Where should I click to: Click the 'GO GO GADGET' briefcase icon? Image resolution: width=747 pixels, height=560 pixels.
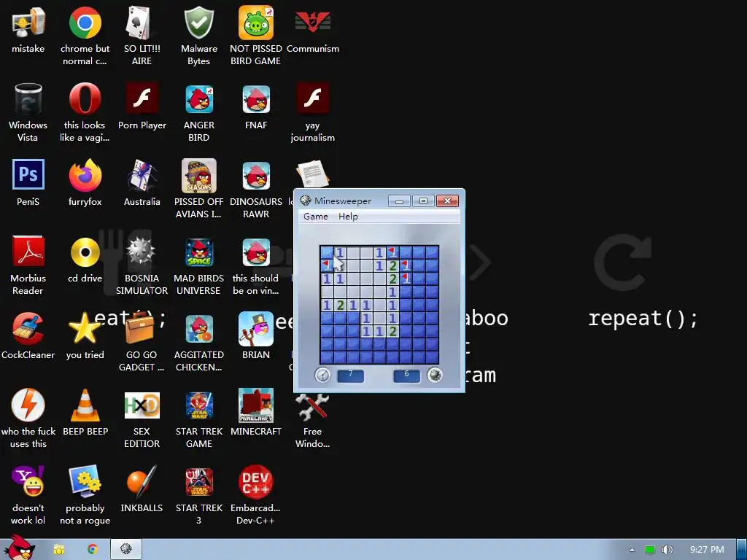pyautogui.click(x=139, y=329)
